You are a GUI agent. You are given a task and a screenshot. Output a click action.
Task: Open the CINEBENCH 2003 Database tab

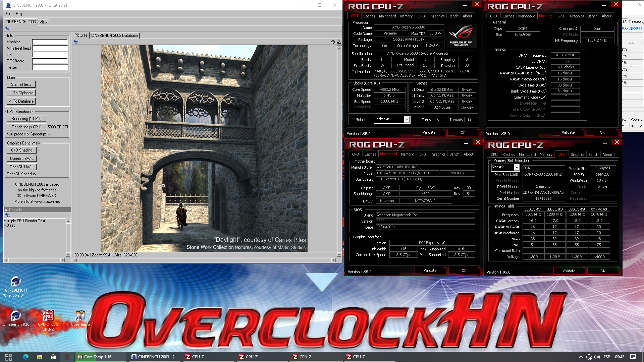[x=114, y=36]
